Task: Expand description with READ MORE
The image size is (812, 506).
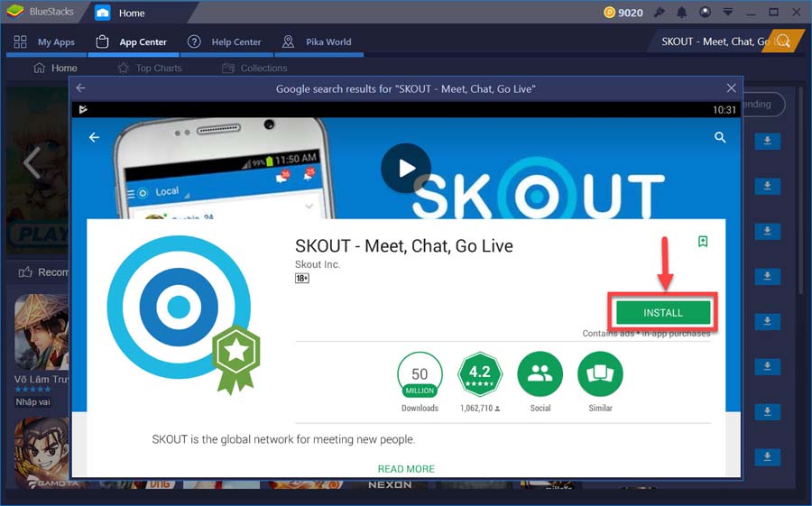Action: click(x=406, y=469)
